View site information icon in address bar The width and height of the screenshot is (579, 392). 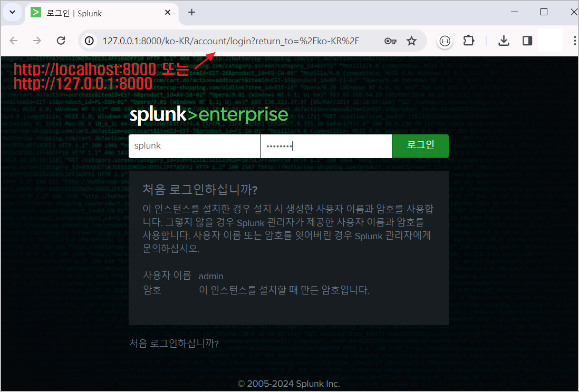(89, 41)
